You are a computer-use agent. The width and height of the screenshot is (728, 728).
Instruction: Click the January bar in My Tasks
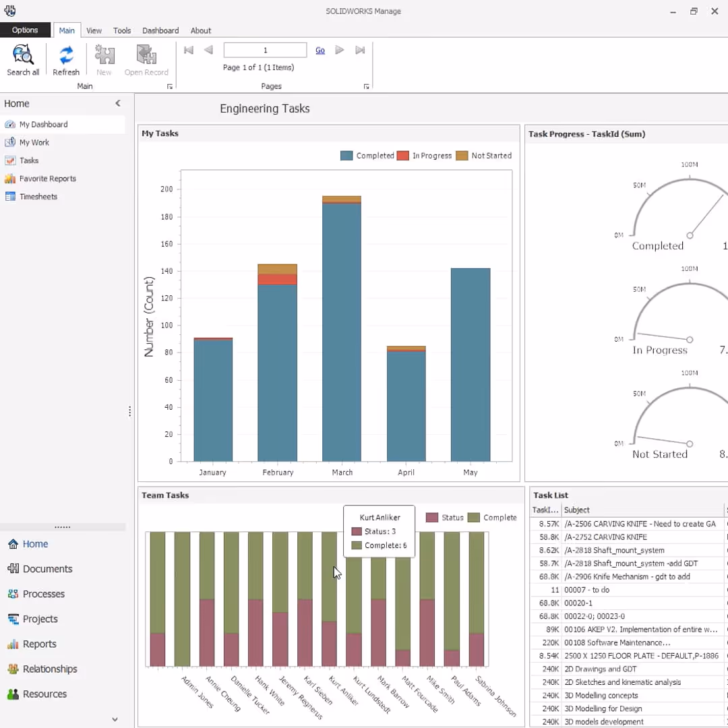click(x=213, y=400)
